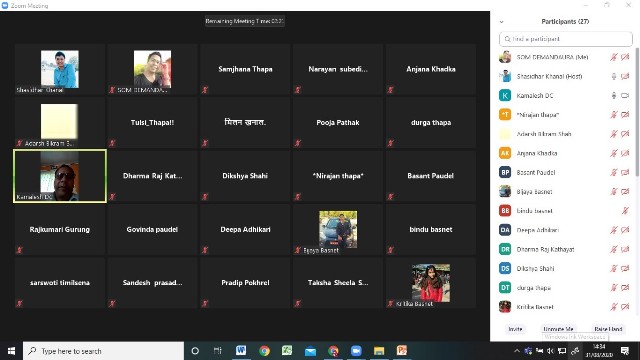Click the K avatar for Kamalesh DC
640x360 pixels.
(505, 96)
